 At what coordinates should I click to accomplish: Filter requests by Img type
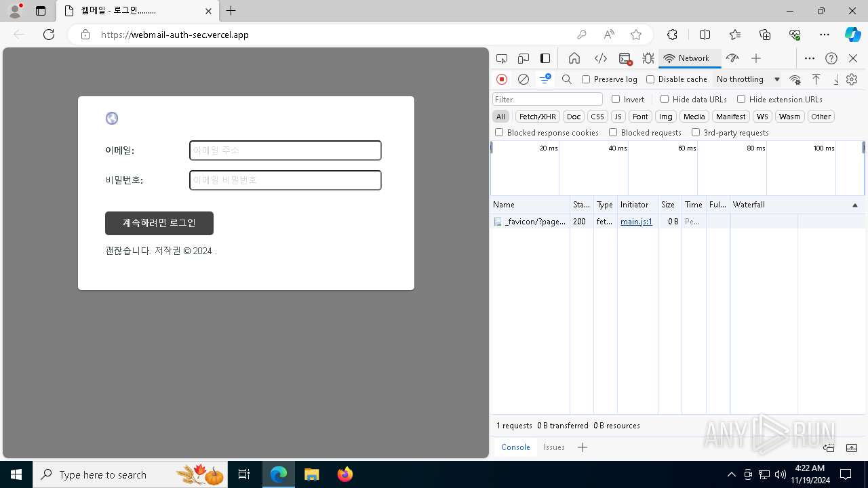tap(666, 117)
